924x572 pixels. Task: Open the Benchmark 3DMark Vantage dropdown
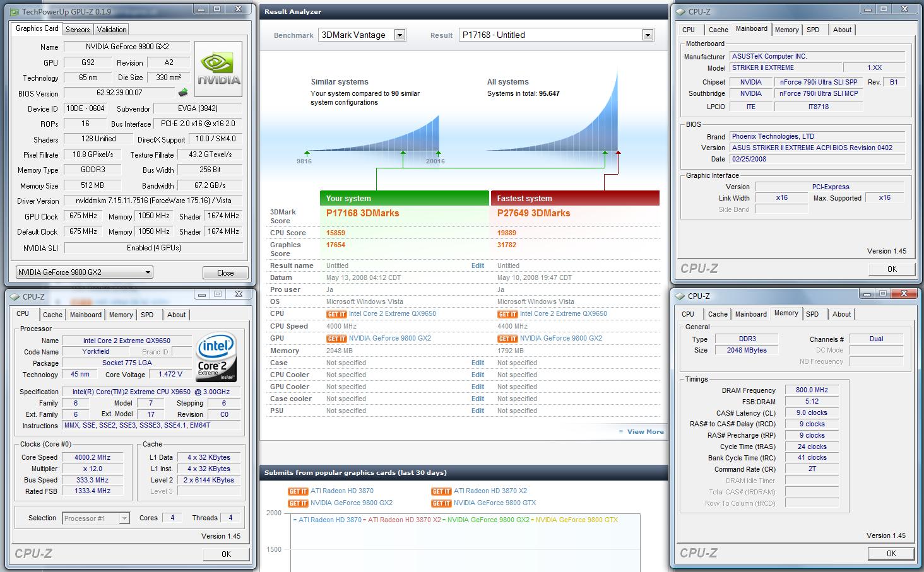(x=400, y=35)
